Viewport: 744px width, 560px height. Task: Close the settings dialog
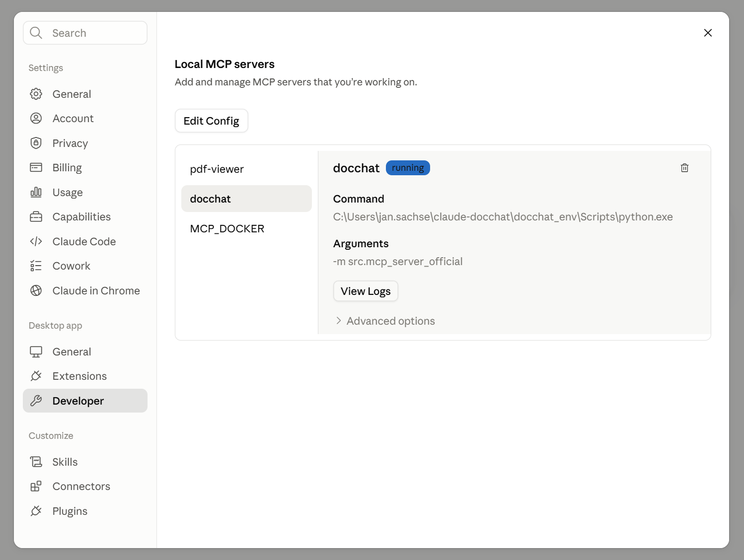pyautogui.click(x=708, y=33)
